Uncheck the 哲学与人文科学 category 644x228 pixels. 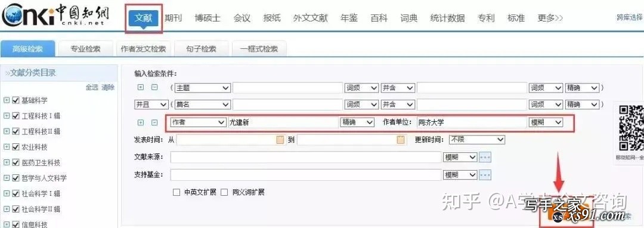click(16, 178)
